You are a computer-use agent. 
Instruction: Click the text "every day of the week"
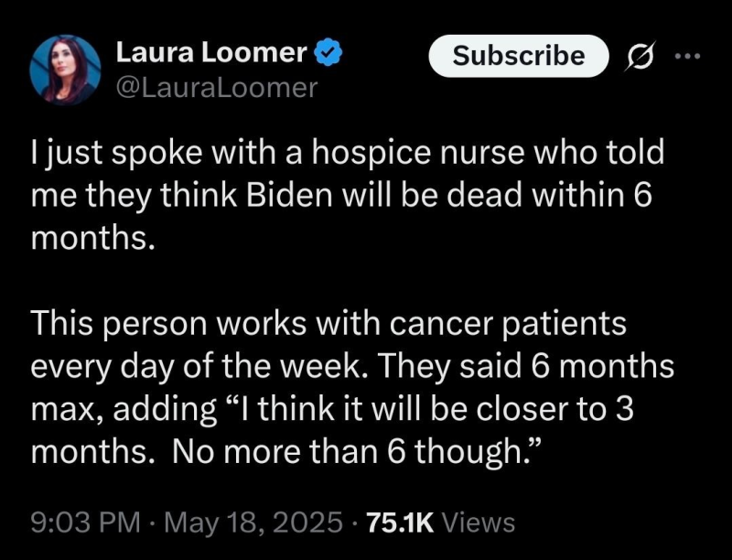199,366
